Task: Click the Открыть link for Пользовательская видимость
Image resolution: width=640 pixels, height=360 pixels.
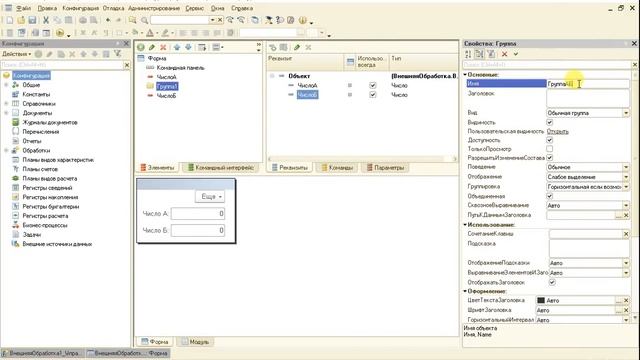Action: pyautogui.click(x=558, y=131)
